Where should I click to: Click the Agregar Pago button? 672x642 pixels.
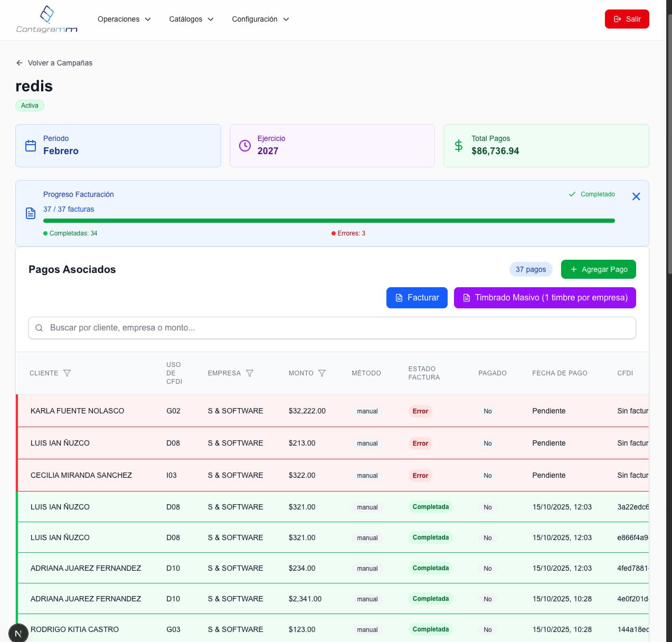click(598, 269)
